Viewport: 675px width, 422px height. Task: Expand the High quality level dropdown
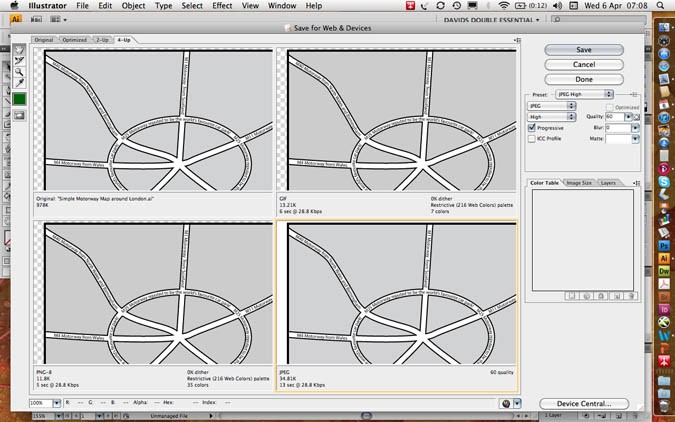552,117
